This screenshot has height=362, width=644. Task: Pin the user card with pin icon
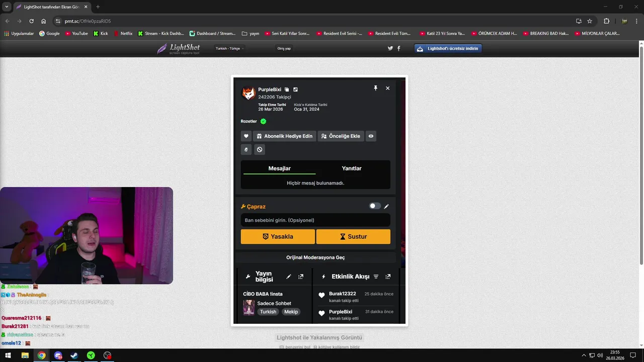coord(375,88)
